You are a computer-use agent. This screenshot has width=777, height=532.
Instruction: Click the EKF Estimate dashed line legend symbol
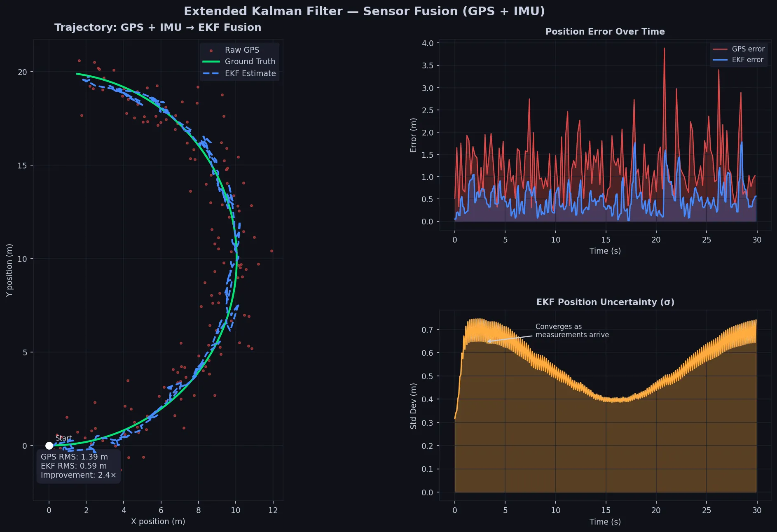211,73
